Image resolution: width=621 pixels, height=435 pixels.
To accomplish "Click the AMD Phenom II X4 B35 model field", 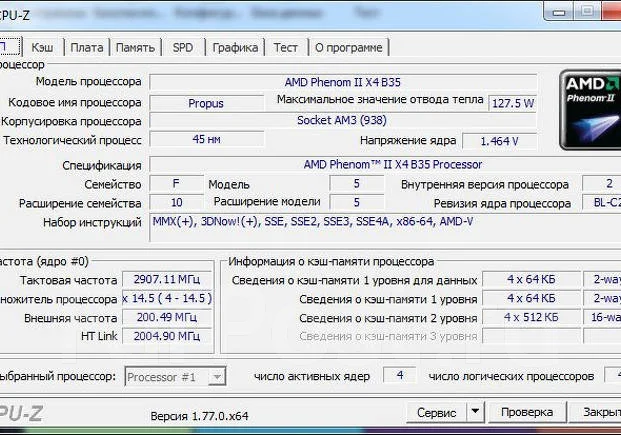I will pyautogui.click(x=343, y=82).
